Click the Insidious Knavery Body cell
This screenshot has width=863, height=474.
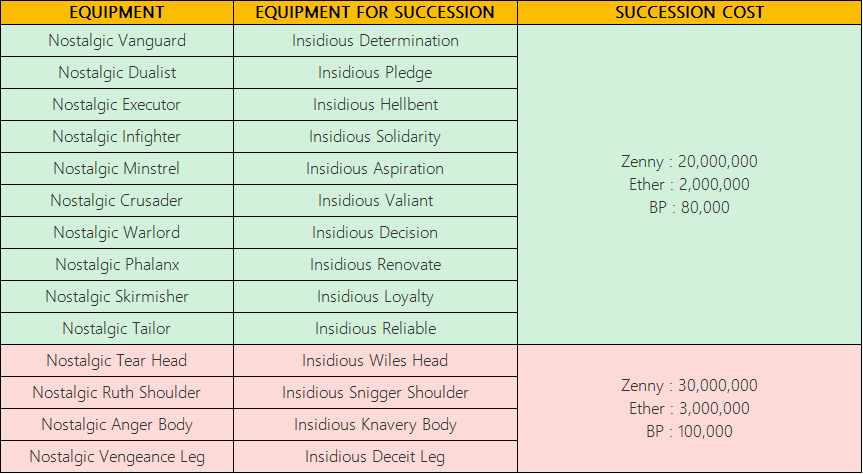[x=375, y=424]
